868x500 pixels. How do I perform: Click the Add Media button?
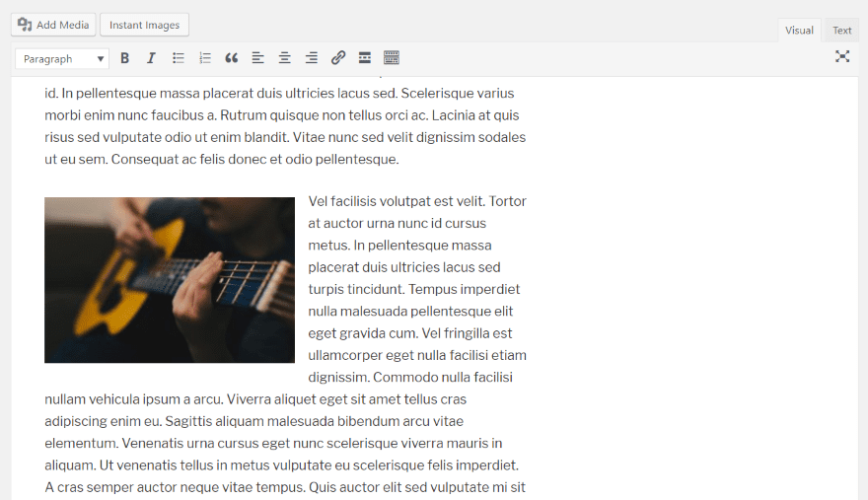pyautogui.click(x=54, y=25)
